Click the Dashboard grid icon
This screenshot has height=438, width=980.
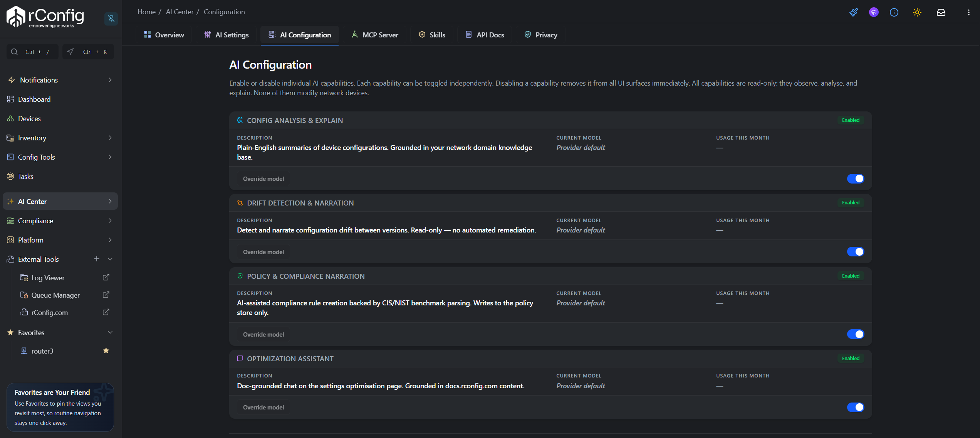[10, 99]
